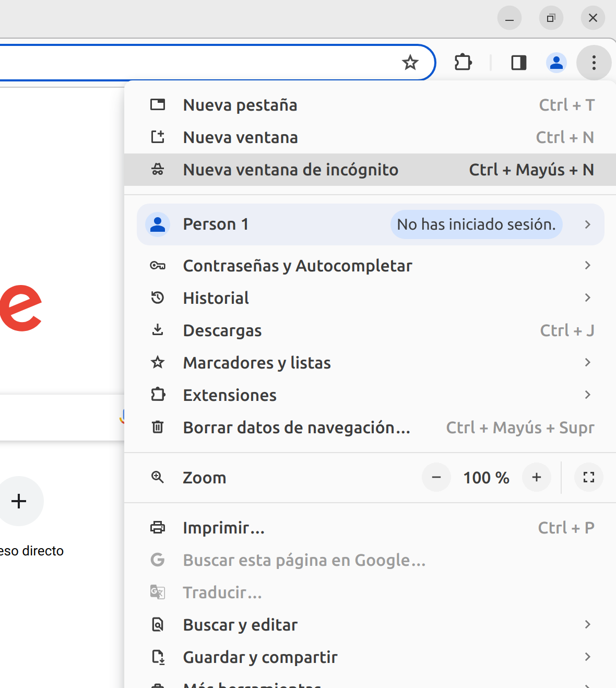
Task: Expand Contraseñas y Autocompletar submenu
Action: click(x=298, y=266)
